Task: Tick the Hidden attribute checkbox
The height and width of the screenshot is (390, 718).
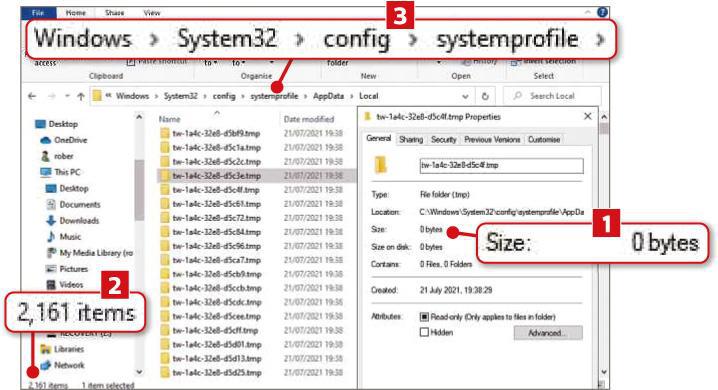Action: pyautogui.click(x=424, y=332)
